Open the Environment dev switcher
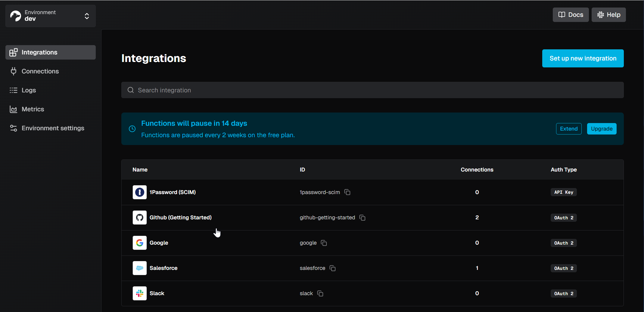 [x=51, y=16]
